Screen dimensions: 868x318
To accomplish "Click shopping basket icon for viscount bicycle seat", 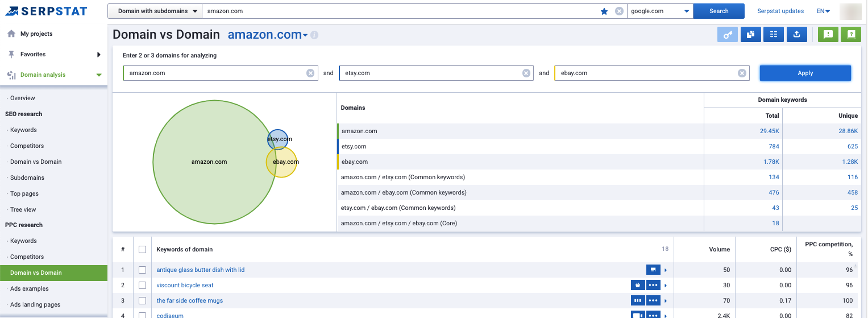I will coord(638,285).
